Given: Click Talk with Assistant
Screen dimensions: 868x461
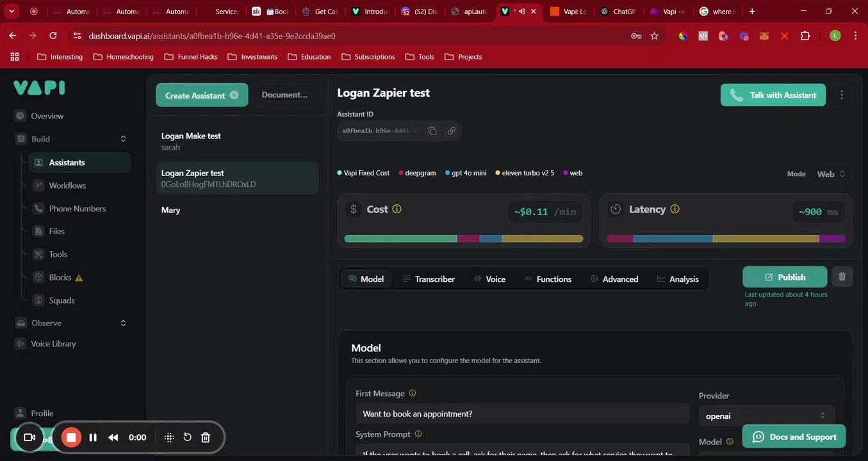Looking at the screenshot, I should coord(773,95).
